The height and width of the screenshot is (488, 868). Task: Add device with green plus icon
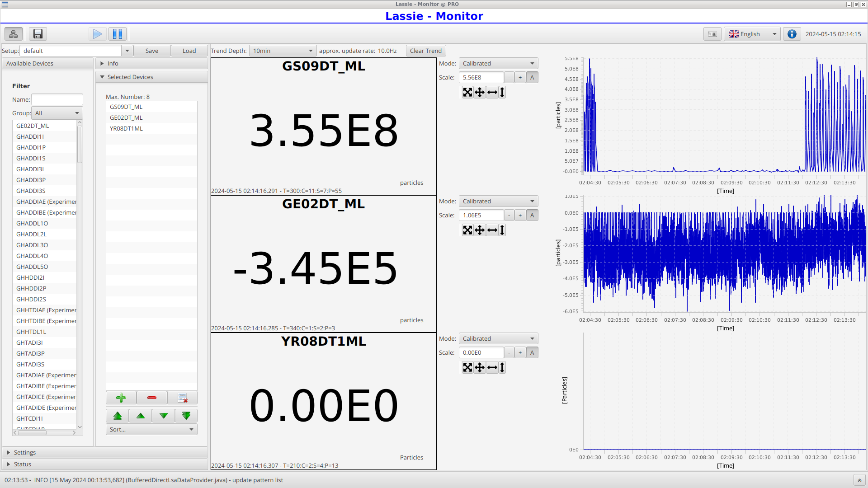pos(121,398)
